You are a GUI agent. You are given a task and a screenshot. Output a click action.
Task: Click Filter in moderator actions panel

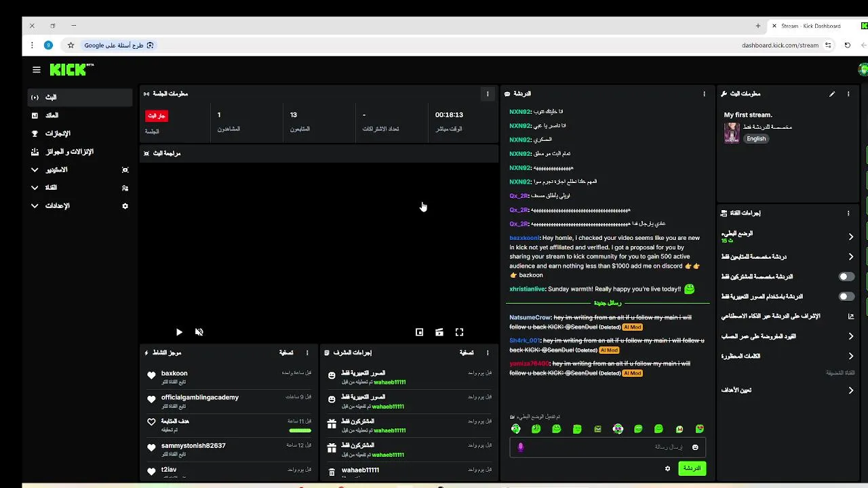pyautogui.click(x=467, y=352)
